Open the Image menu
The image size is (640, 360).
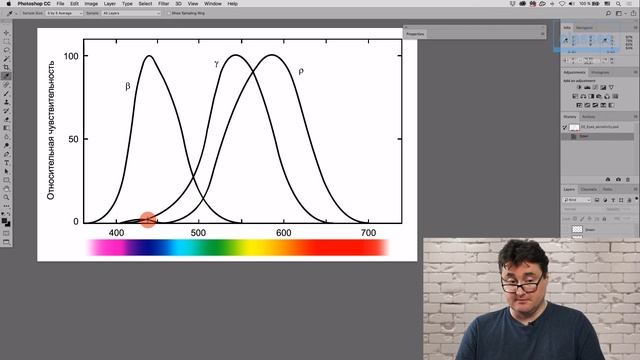click(x=91, y=4)
